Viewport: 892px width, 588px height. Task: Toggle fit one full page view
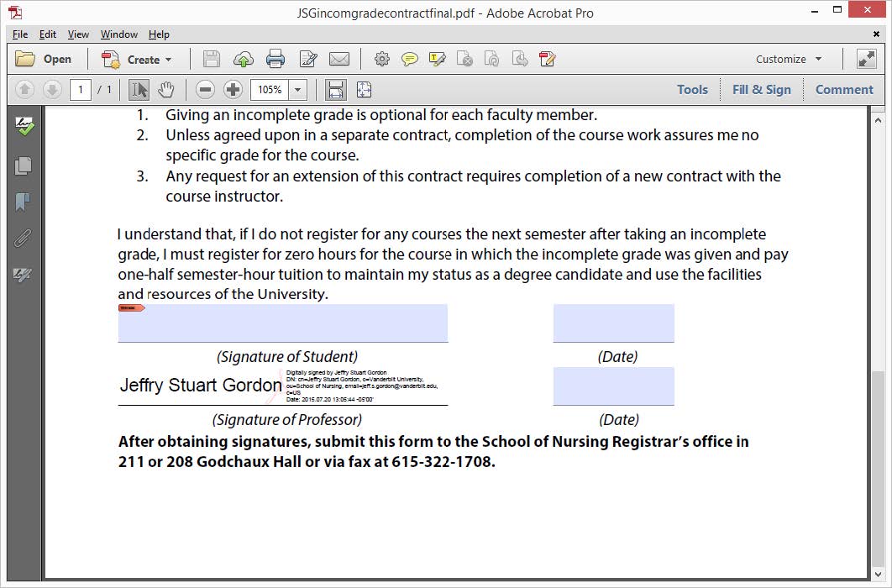click(364, 89)
